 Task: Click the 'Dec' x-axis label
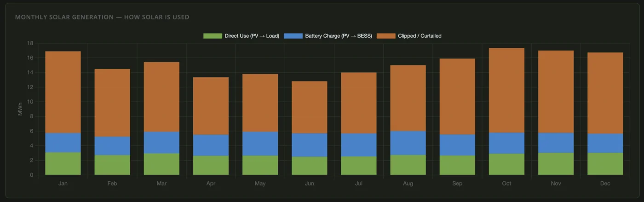pos(605,184)
